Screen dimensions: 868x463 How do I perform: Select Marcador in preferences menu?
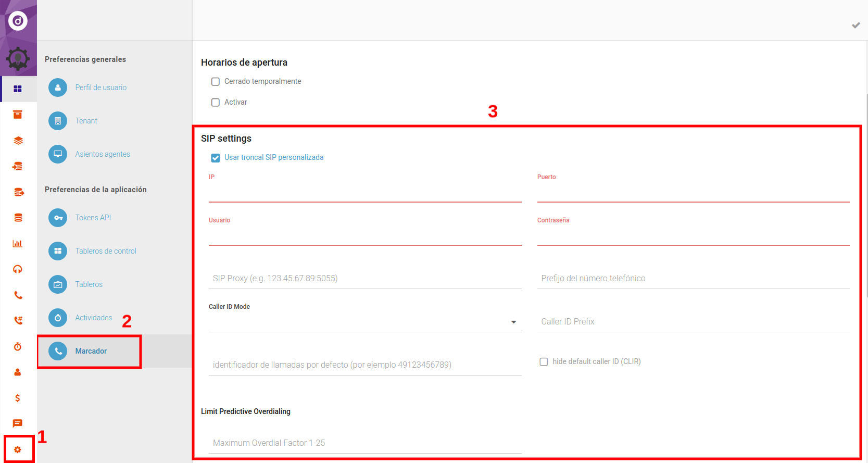click(x=91, y=351)
